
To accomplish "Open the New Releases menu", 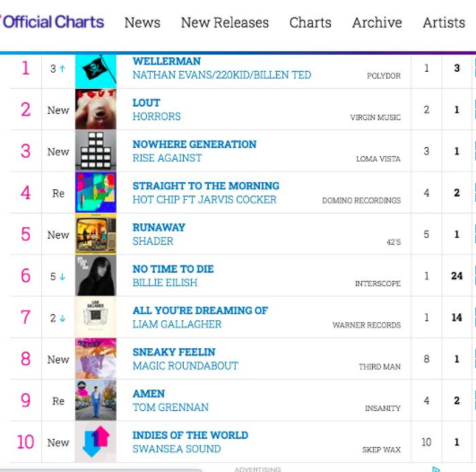I will tap(225, 22).
